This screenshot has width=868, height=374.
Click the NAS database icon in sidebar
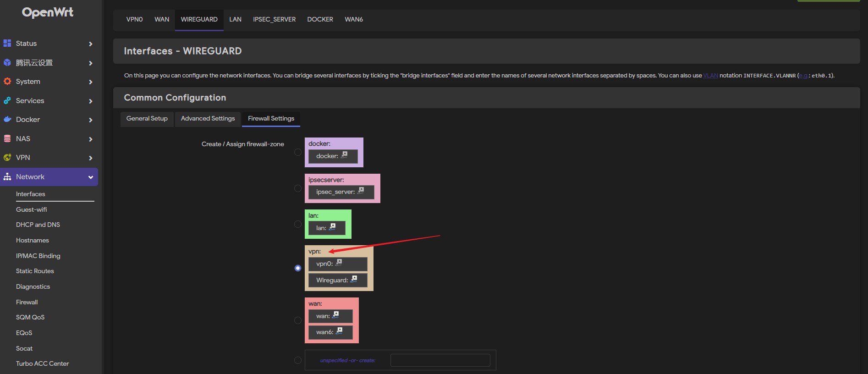click(7, 138)
